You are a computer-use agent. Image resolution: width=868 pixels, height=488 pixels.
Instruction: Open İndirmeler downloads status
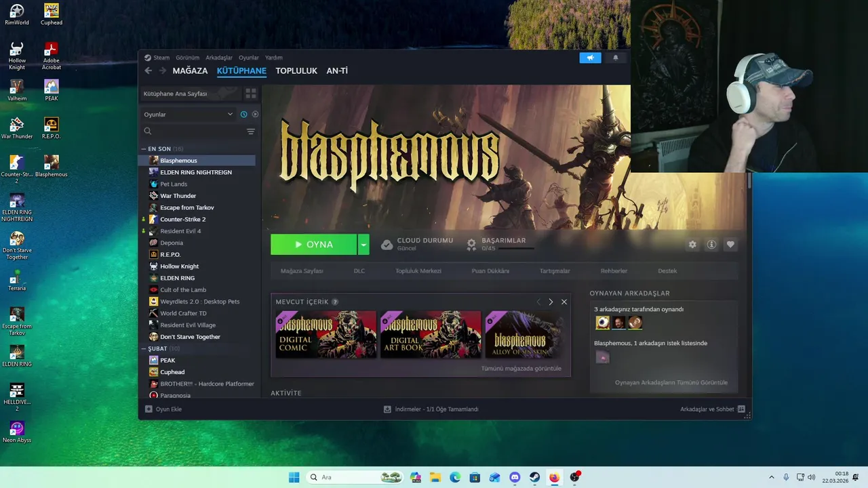(431, 409)
